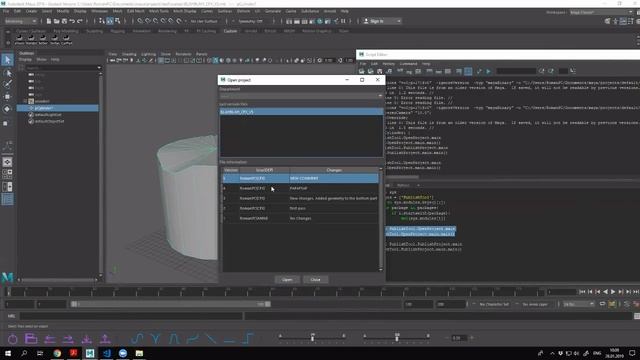The width and height of the screenshot is (640, 360).
Task: Open the Mesh Tools menu
Action: coord(158,11)
